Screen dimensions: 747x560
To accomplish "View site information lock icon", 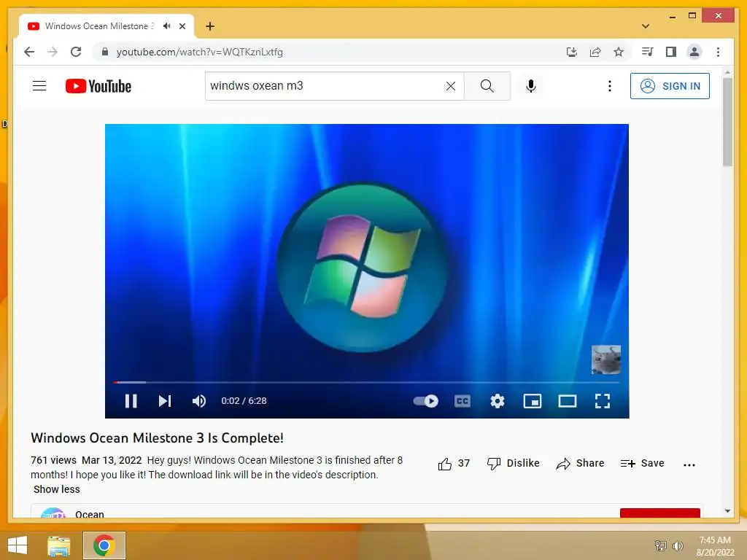I will [x=105, y=52].
